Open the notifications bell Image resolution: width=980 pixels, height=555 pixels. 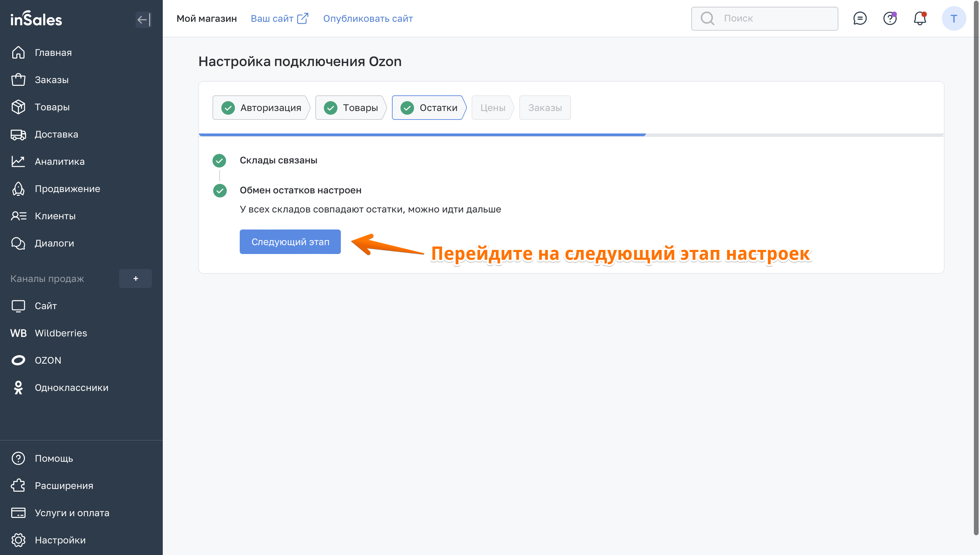click(x=920, y=18)
